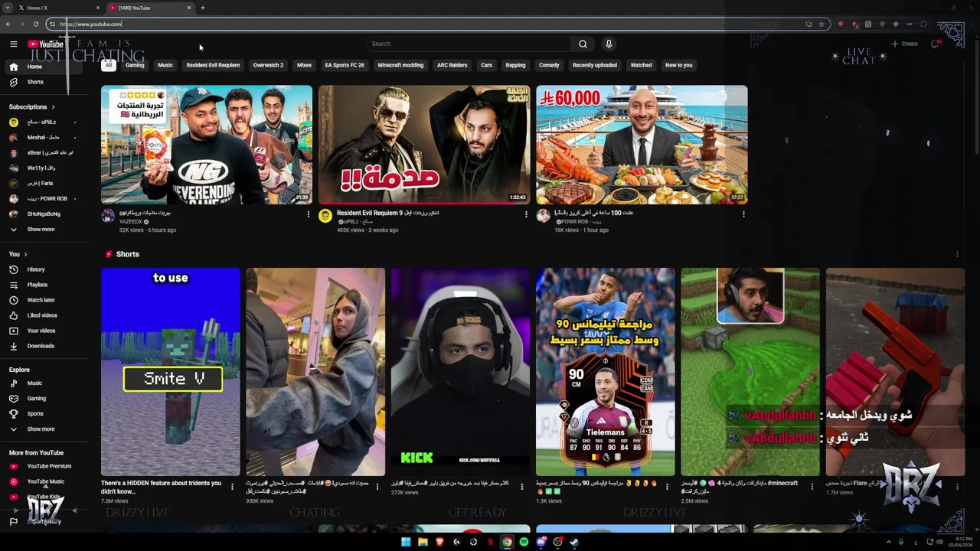The height and width of the screenshot is (551, 980).
Task: Click the Create button
Action: coord(904,44)
